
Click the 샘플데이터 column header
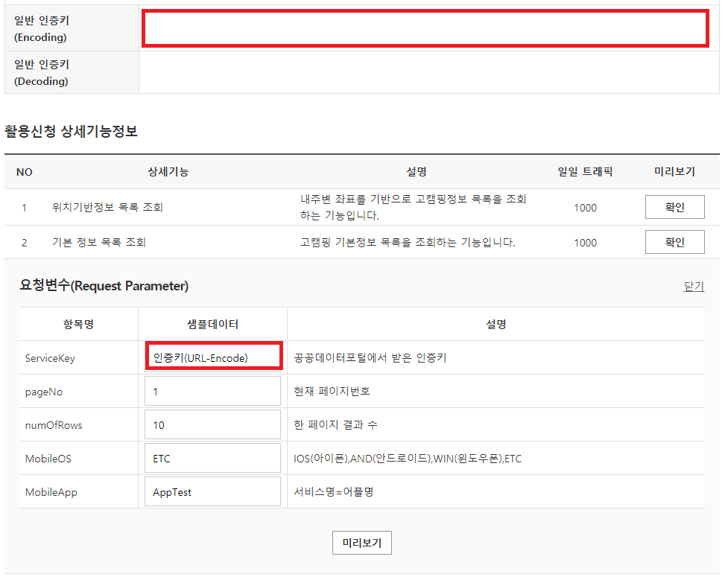click(212, 324)
